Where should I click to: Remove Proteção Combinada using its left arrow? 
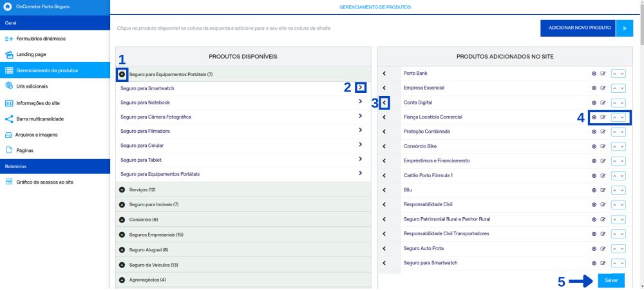click(x=384, y=132)
